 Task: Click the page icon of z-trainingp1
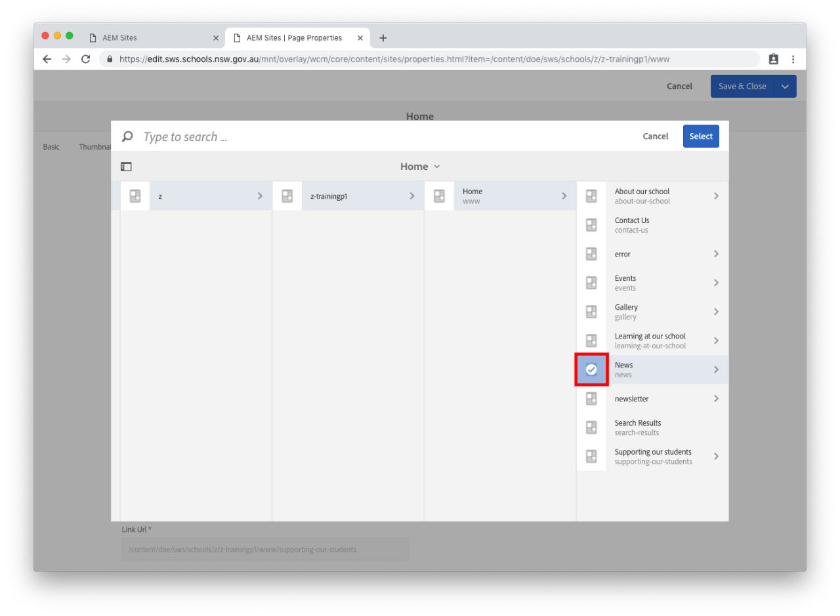pyautogui.click(x=287, y=196)
